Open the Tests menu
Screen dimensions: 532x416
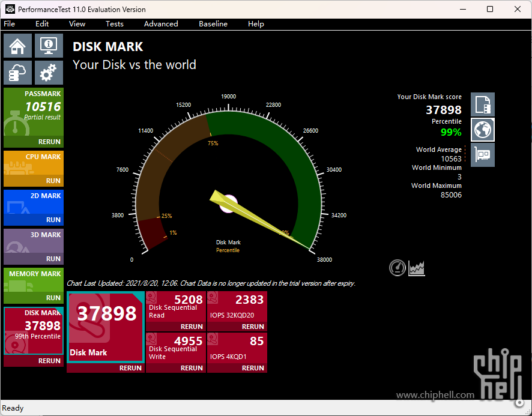[114, 24]
